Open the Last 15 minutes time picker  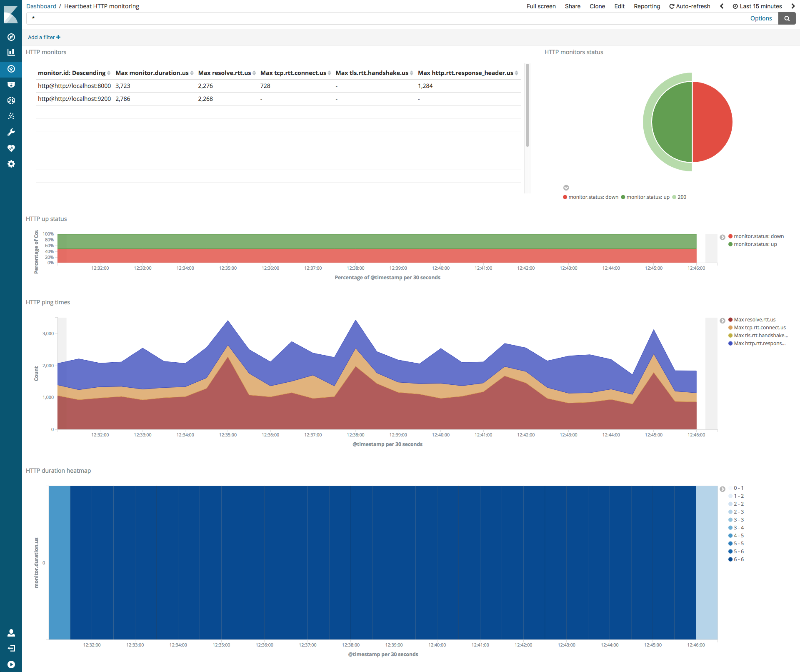pyautogui.click(x=757, y=6)
